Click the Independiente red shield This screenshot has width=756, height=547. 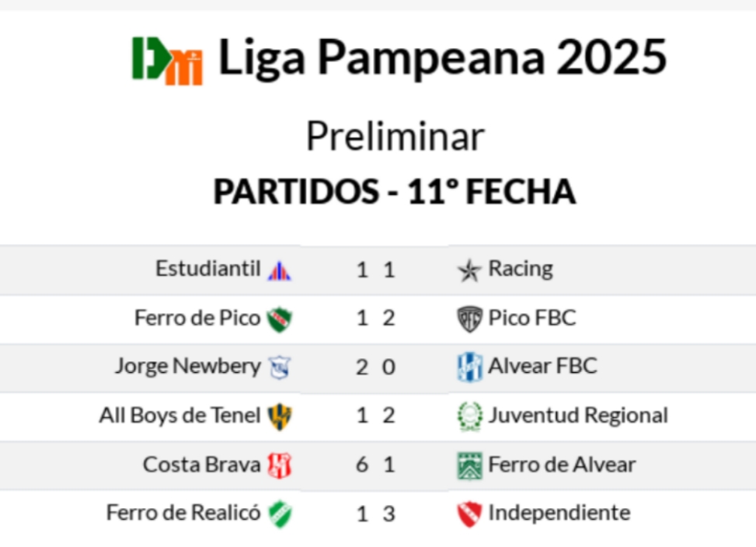click(469, 514)
